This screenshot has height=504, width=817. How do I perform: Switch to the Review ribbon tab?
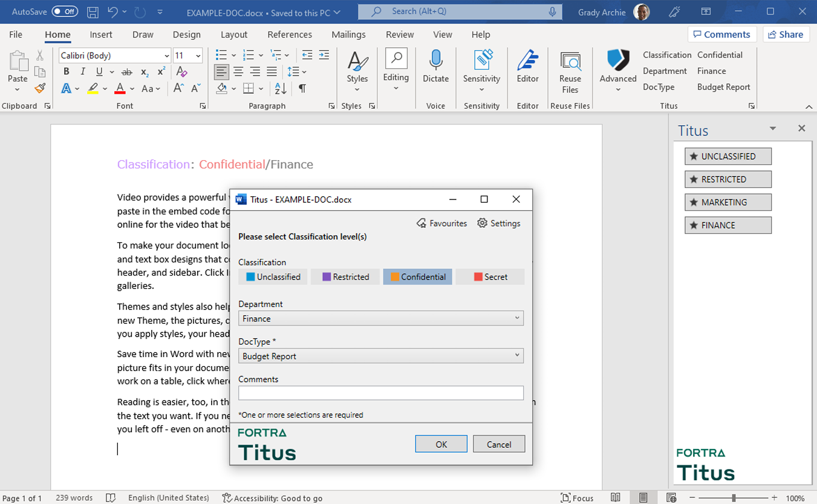click(399, 34)
